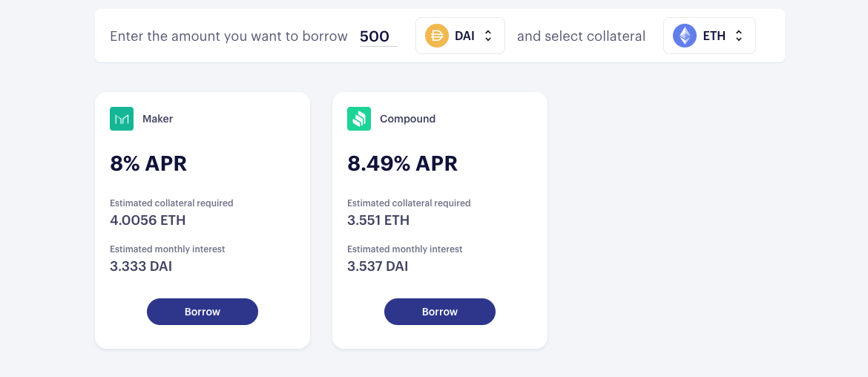Screen dimensions: 868x377
Task: Borrow from Compound using its Borrow button
Action: (439, 312)
